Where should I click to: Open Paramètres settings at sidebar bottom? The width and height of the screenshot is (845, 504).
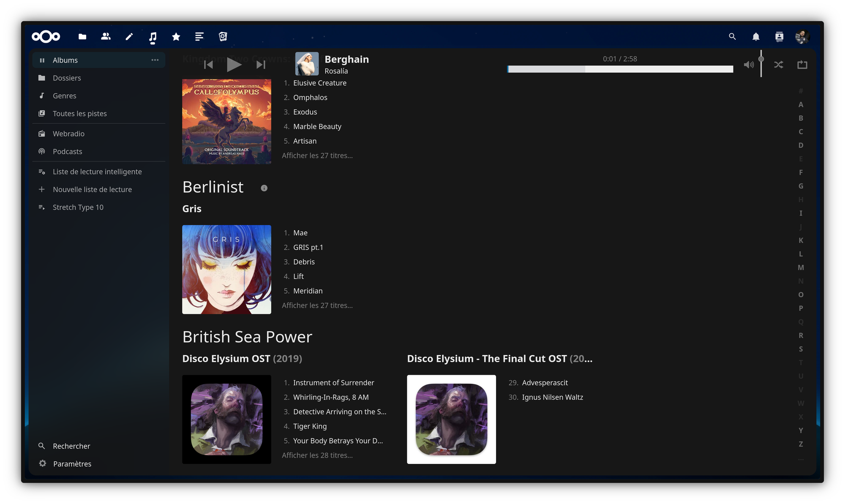(x=72, y=464)
